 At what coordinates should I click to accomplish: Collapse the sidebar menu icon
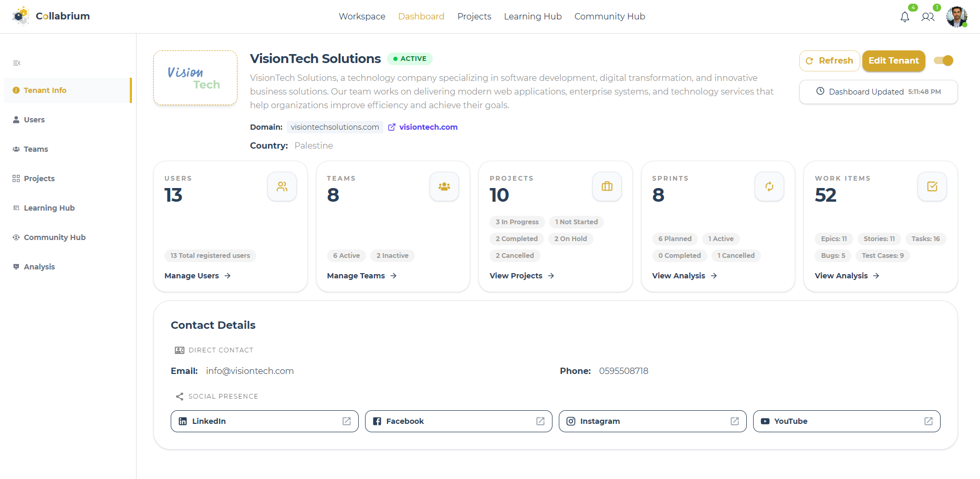click(x=17, y=63)
